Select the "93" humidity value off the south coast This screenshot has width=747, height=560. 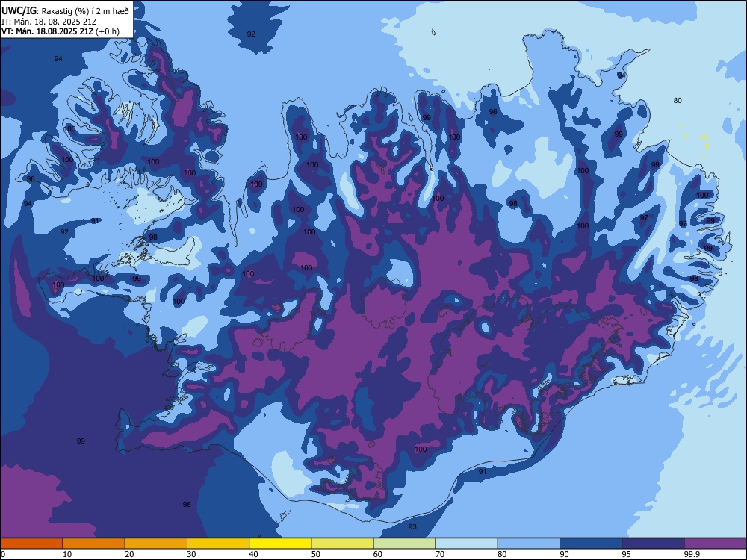[412, 526]
